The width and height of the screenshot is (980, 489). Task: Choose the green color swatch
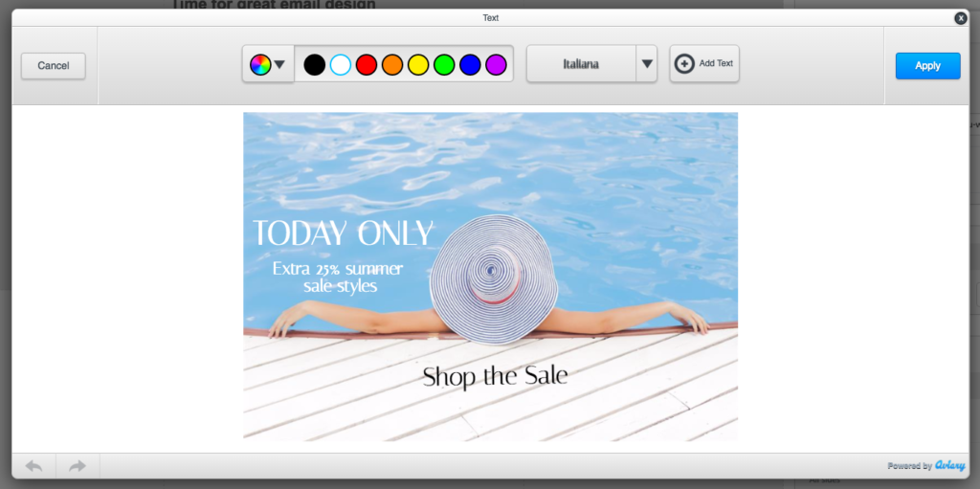coord(443,64)
